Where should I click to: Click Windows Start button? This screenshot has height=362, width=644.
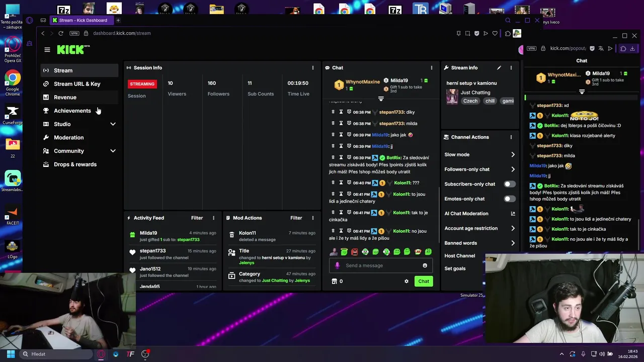[11, 354]
